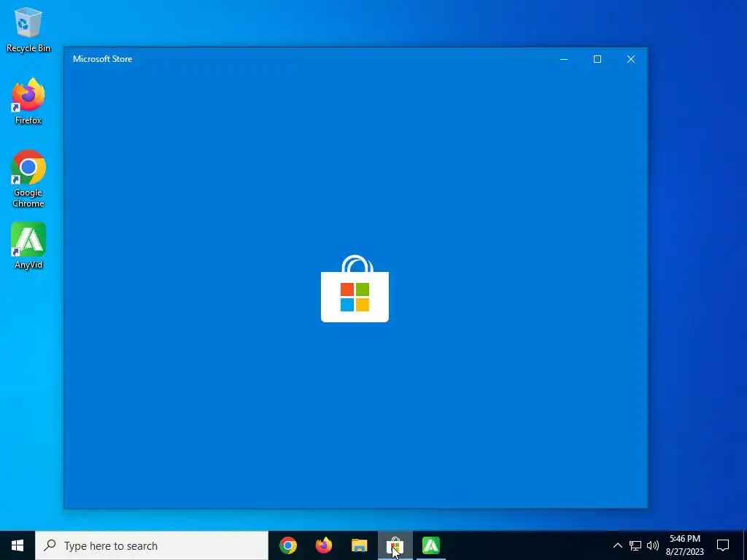Close the Microsoft Store window
The width and height of the screenshot is (747, 560).
[631, 59]
